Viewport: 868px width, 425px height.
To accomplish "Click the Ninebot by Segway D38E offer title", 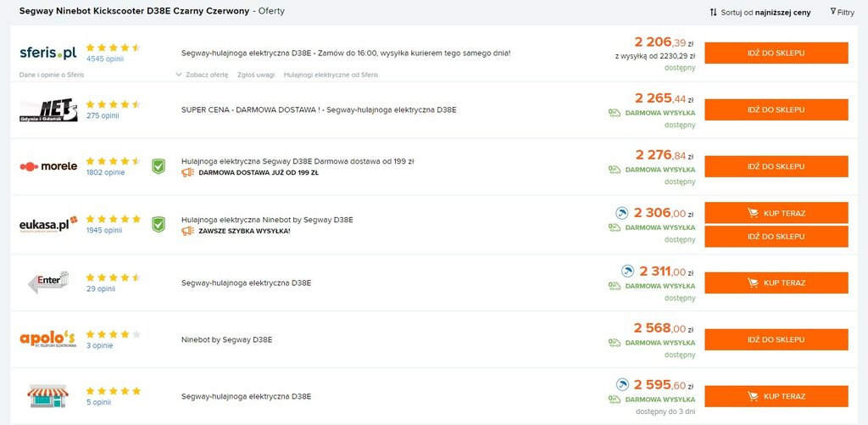I will tap(226, 339).
